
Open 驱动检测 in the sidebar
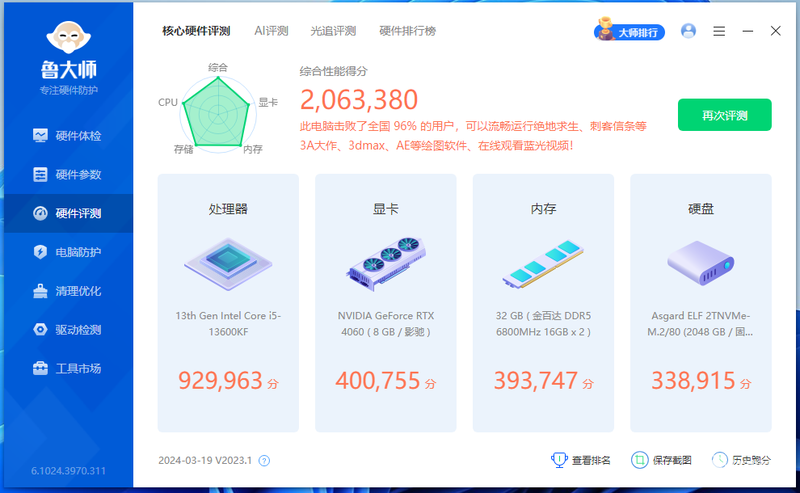pos(68,330)
